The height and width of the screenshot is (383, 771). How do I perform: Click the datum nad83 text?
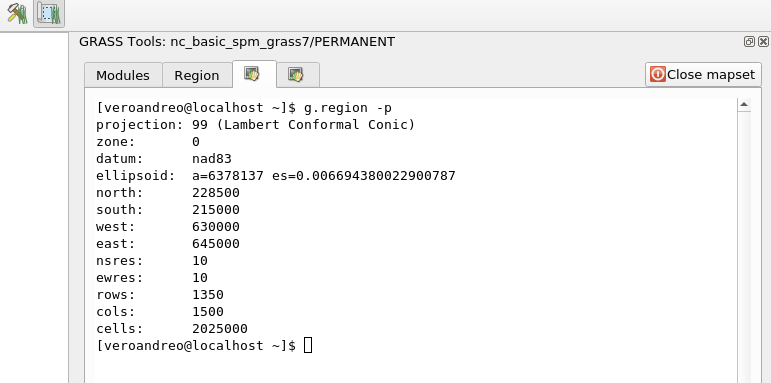(x=164, y=159)
